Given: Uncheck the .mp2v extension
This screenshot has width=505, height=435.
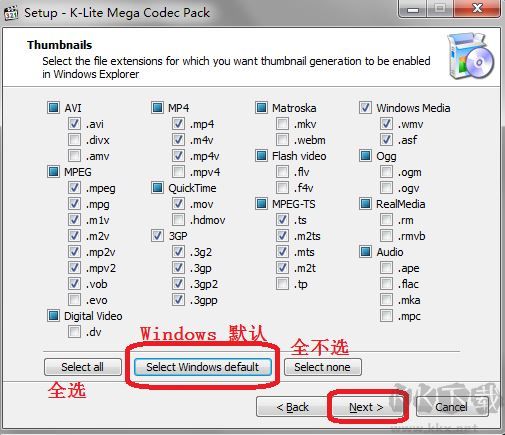Looking at the screenshot, I should [x=74, y=252].
